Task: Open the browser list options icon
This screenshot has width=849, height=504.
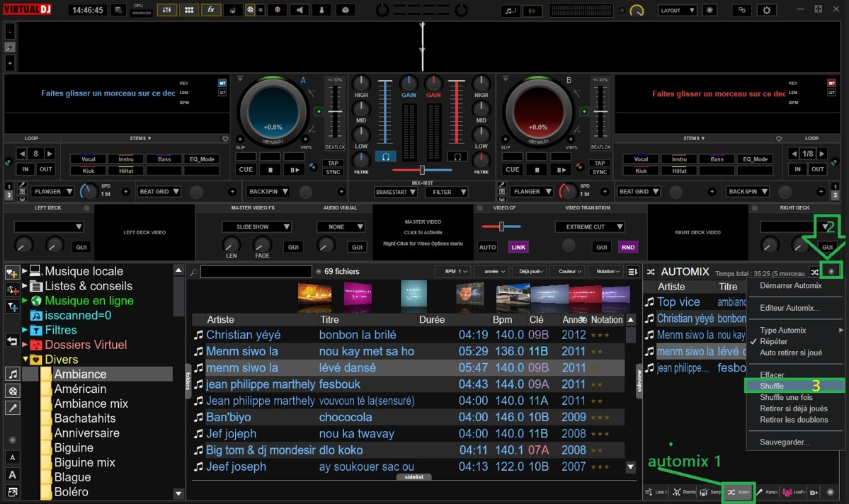Action: (632, 271)
